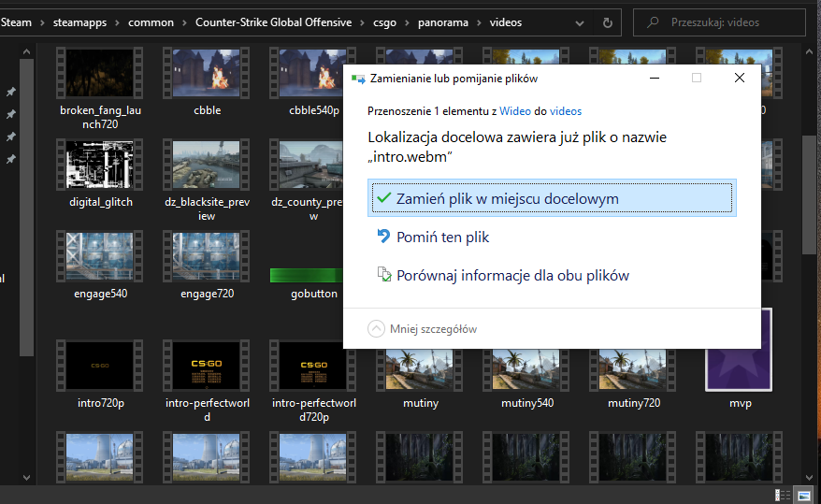Screen dimensions: 821x504
Task: Click the dz_county_prew file name
Action: [x=309, y=209]
